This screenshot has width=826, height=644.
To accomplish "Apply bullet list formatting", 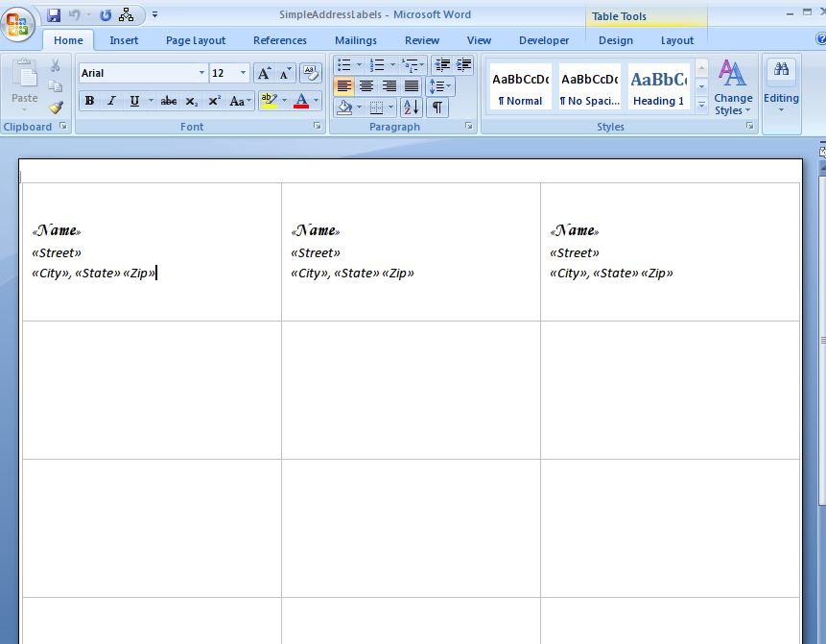I will click(x=344, y=65).
